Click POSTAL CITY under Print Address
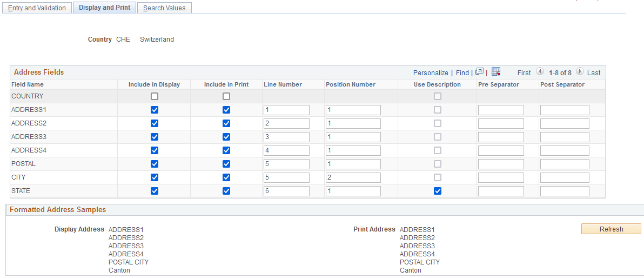The width and height of the screenshot is (644, 278). 420,262
